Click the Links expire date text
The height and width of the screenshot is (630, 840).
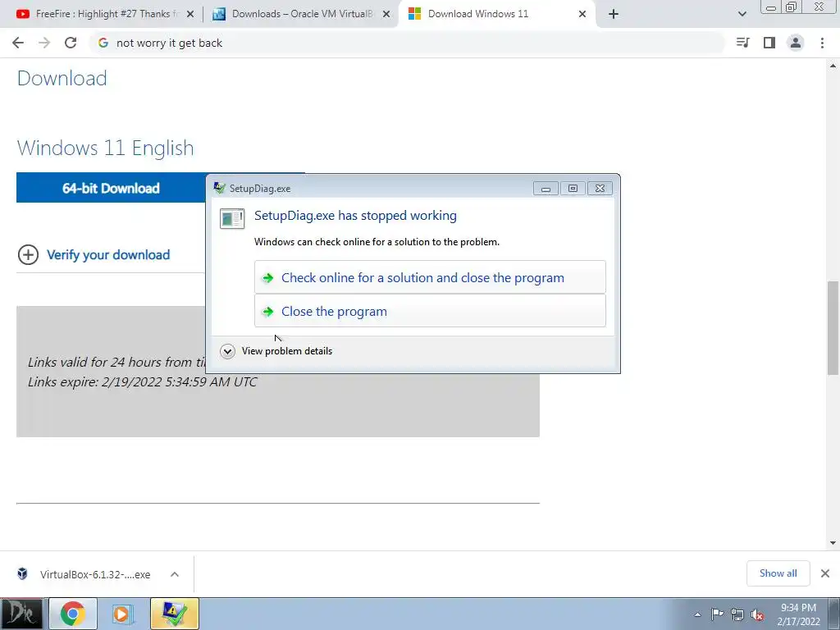pos(143,382)
